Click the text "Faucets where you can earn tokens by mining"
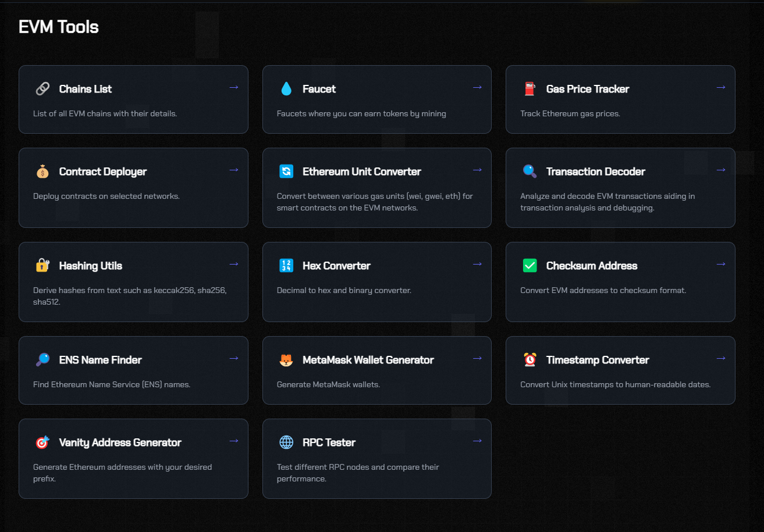The width and height of the screenshot is (764, 532). click(361, 113)
